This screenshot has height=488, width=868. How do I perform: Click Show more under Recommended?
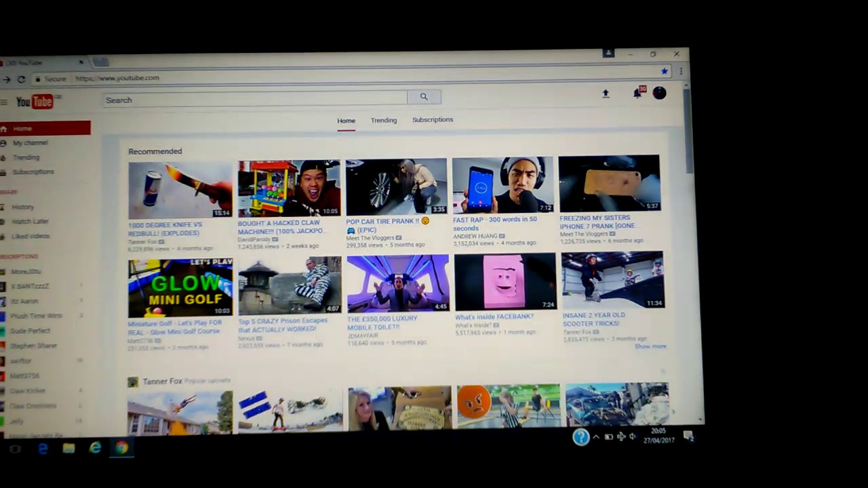coord(650,346)
